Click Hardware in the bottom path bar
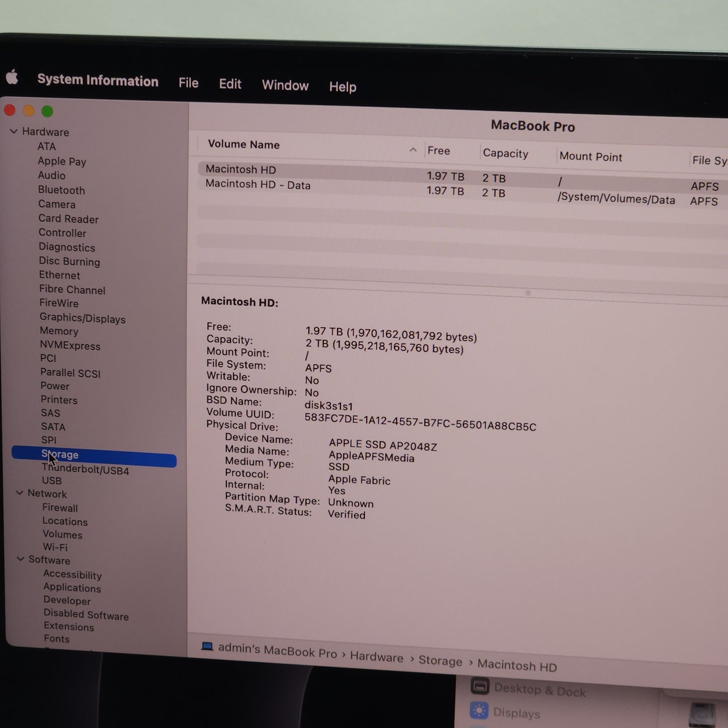Screen dimensions: 728x728 point(376,657)
